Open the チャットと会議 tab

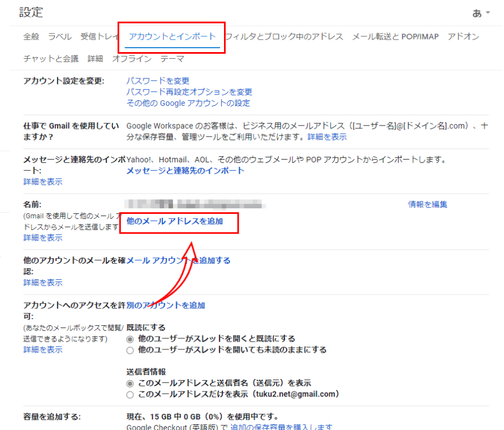click(51, 59)
